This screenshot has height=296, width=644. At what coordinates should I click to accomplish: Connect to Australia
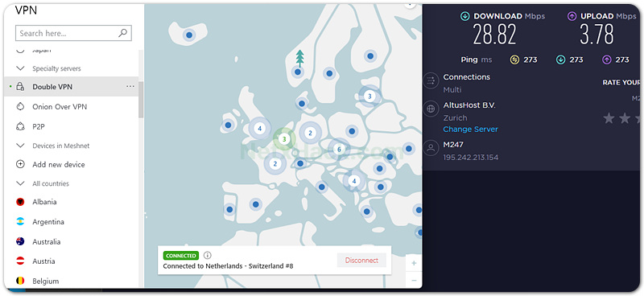click(71, 241)
